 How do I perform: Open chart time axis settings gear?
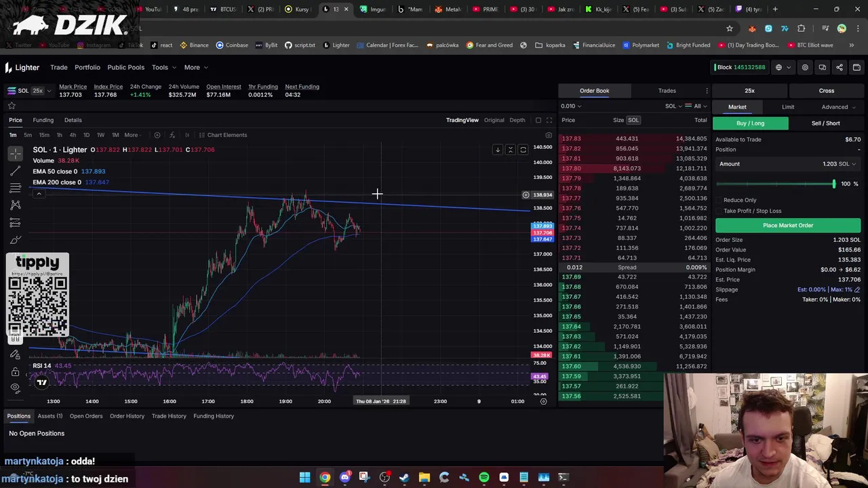tap(543, 401)
